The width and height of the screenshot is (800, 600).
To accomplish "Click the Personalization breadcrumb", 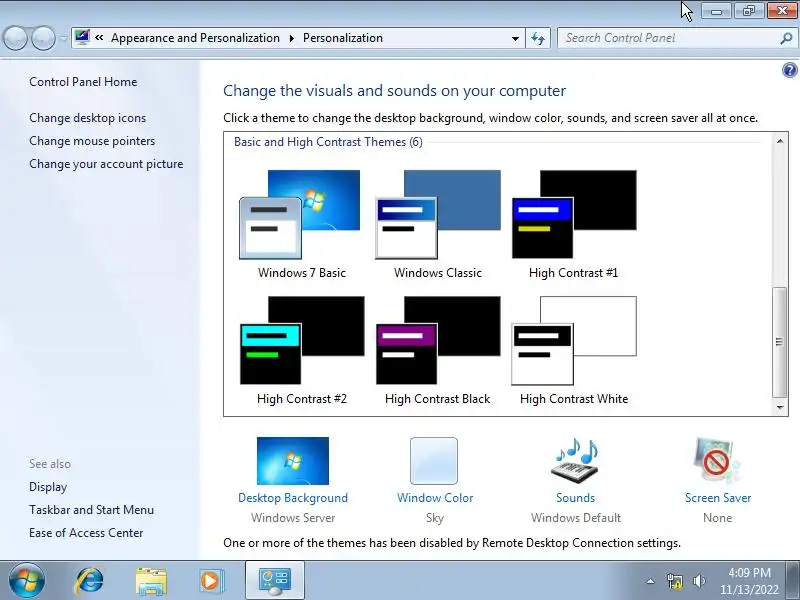I will [343, 38].
